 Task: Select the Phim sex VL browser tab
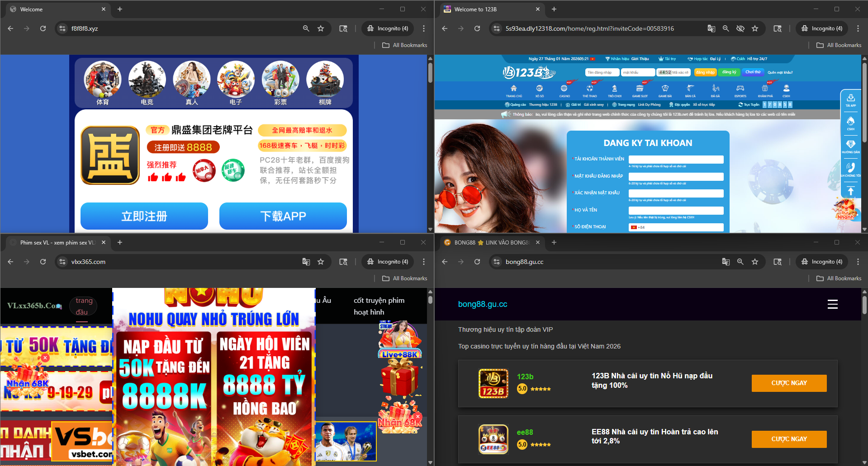tap(57, 243)
